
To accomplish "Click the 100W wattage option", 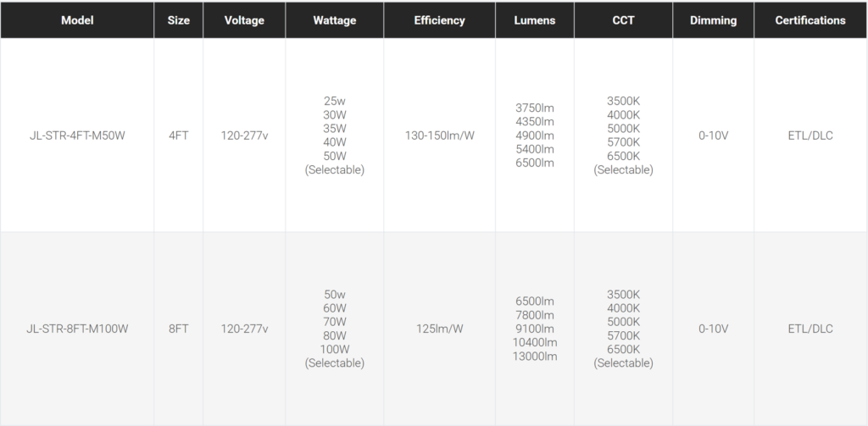I will coord(335,350).
